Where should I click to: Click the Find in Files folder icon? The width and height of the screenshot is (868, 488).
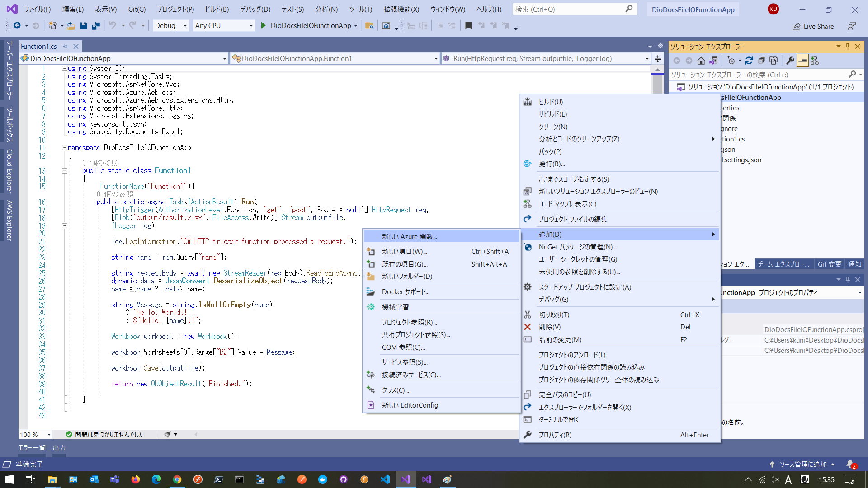pos(369,26)
